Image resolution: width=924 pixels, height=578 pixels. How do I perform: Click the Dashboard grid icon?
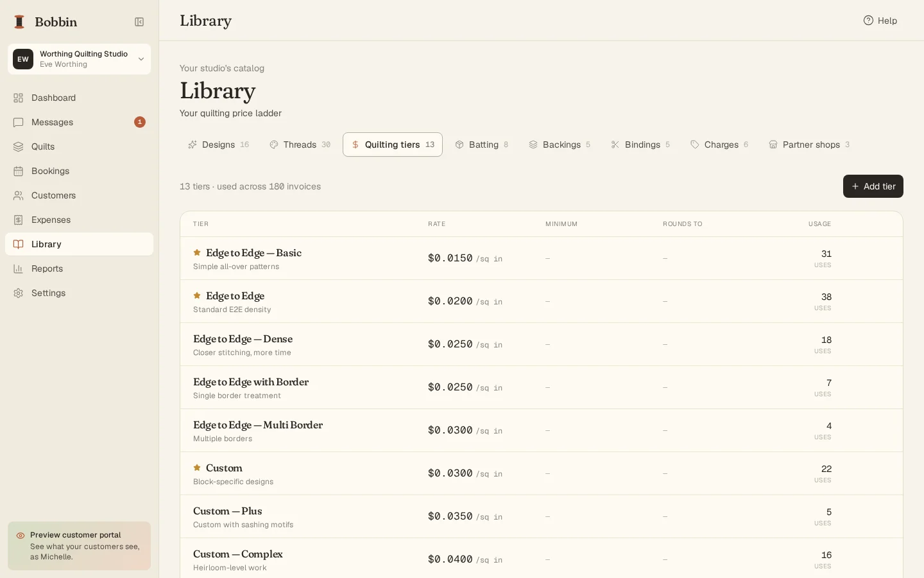(19, 98)
